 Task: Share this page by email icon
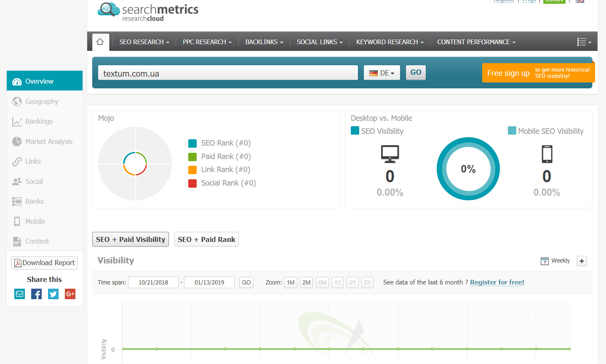pos(20,294)
